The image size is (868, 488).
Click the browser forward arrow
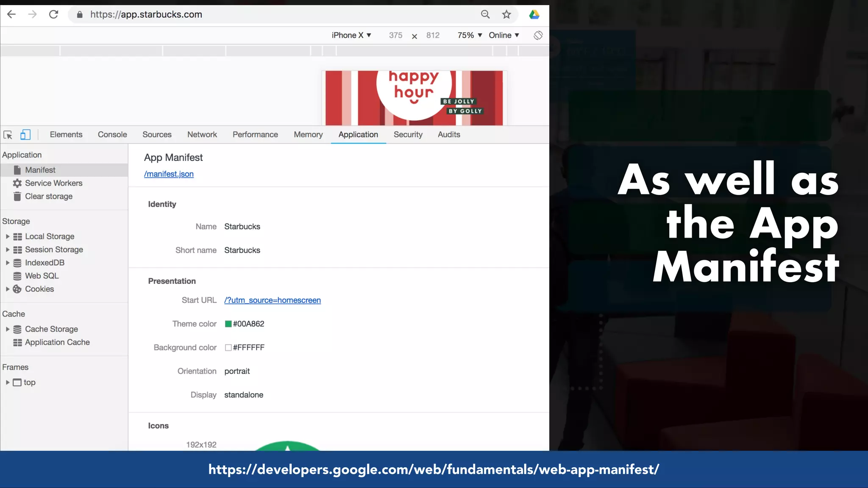click(32, 14)
